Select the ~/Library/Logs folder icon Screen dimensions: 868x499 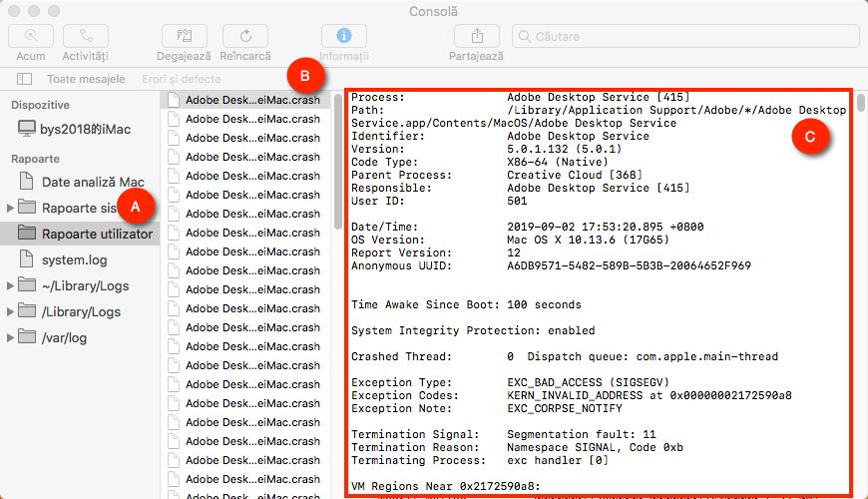click(27, 285)
